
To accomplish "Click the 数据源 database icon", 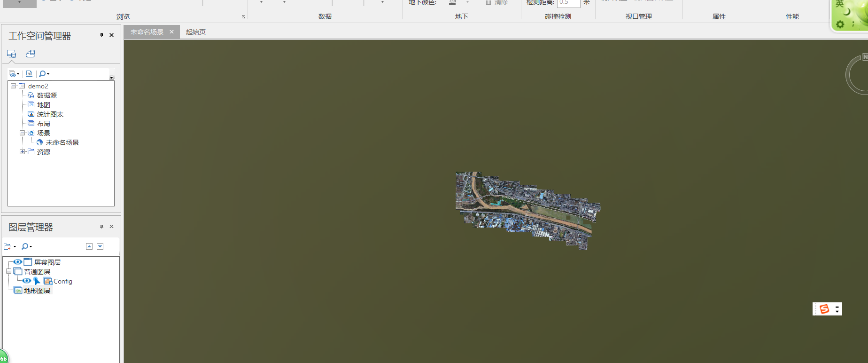I will coord(31,95).
